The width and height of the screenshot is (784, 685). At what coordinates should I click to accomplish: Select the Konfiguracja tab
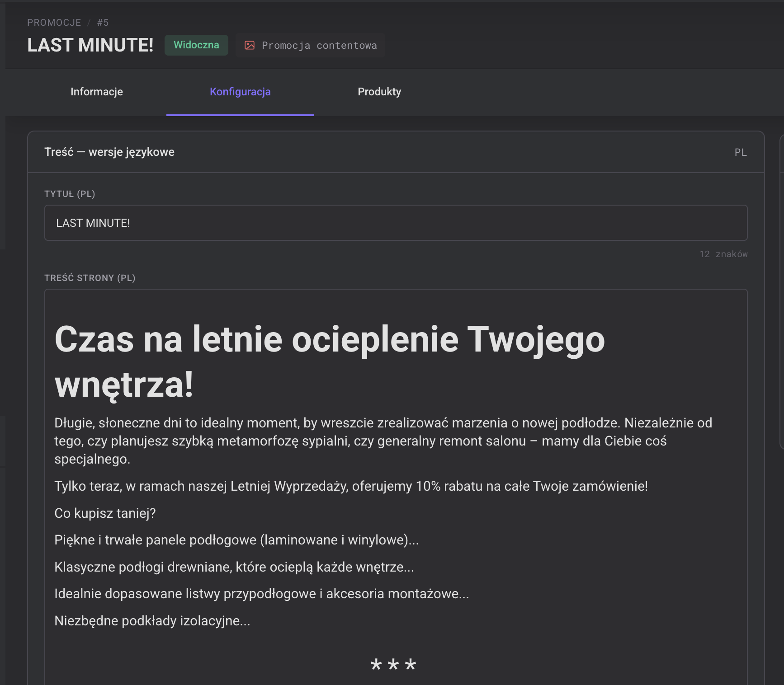click(240, 92)
